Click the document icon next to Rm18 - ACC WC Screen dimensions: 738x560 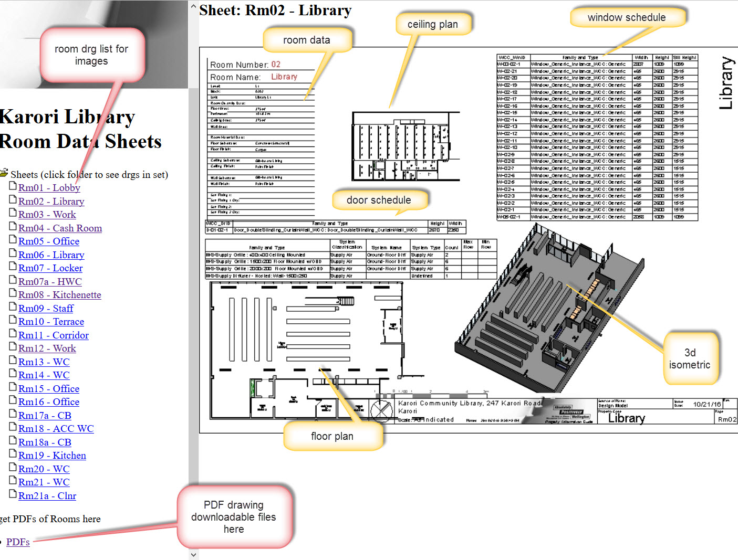(x=13, y=427)
